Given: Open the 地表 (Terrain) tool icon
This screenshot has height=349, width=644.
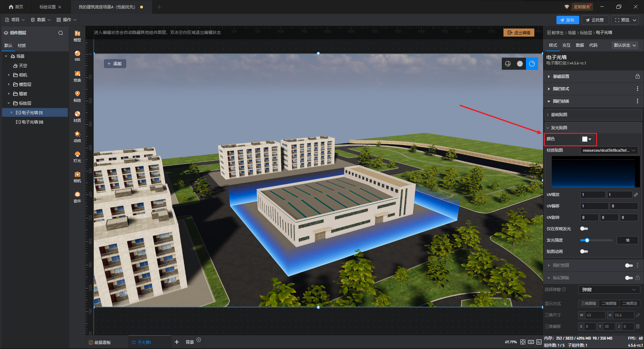Looking at the screenshot, I should tap(77, 76).
